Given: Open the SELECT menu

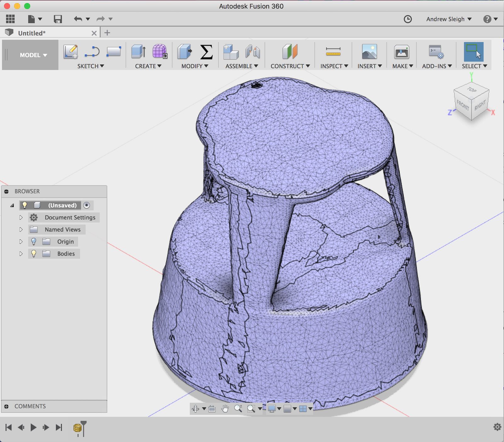Looking at the screenshot, I should coord(475,66).
